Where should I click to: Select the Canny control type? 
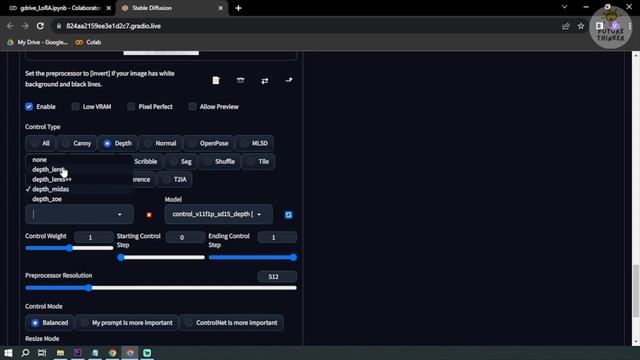77,143
